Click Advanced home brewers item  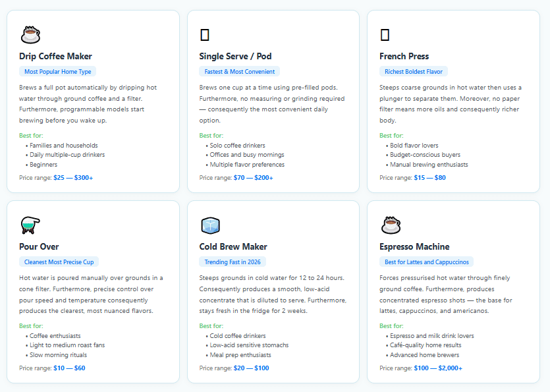[x=424, y=355]
